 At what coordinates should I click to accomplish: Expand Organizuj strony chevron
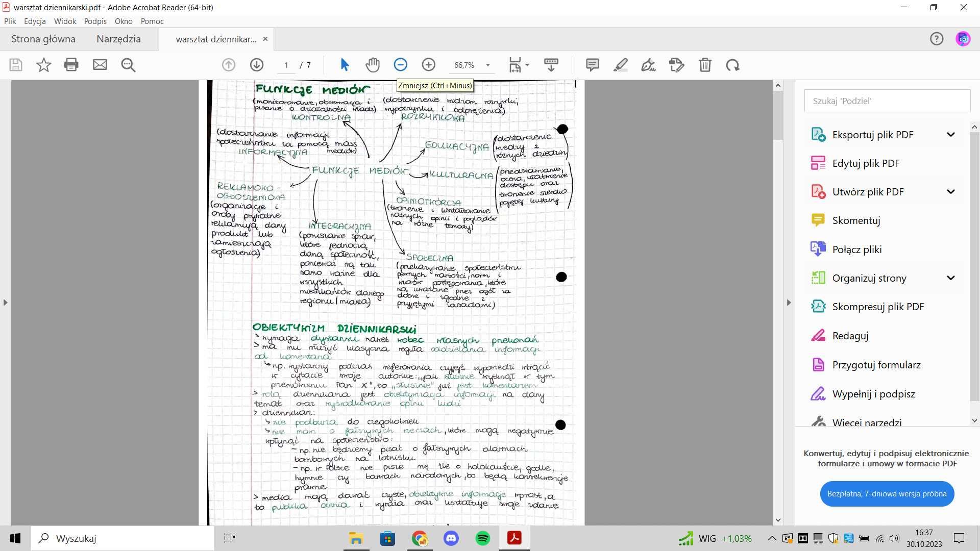point(951,278)
